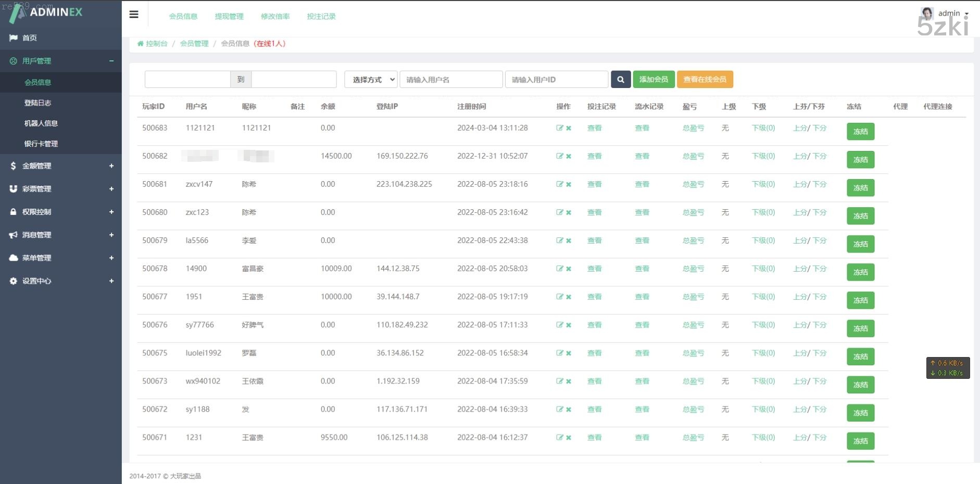This screenshot has height=484, width=980.
Task: Freeze the account of user luolei1992
Action: pos(860,356)
